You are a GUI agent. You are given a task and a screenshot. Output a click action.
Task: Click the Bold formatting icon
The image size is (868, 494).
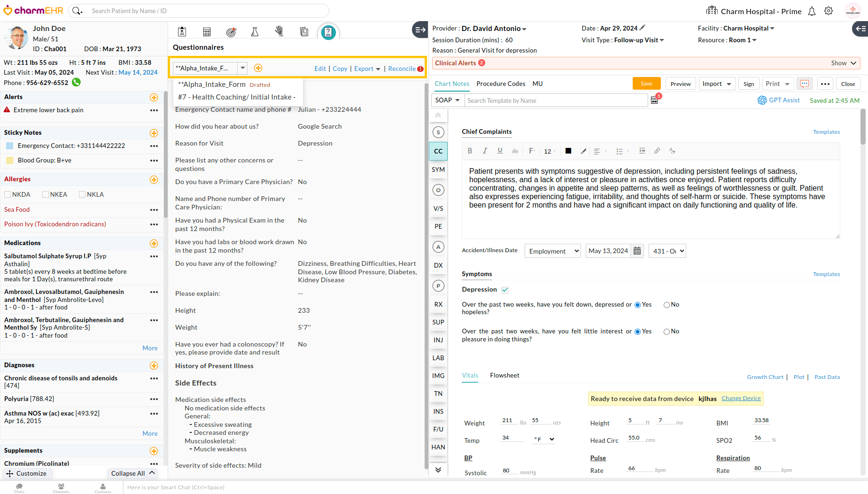470,151
